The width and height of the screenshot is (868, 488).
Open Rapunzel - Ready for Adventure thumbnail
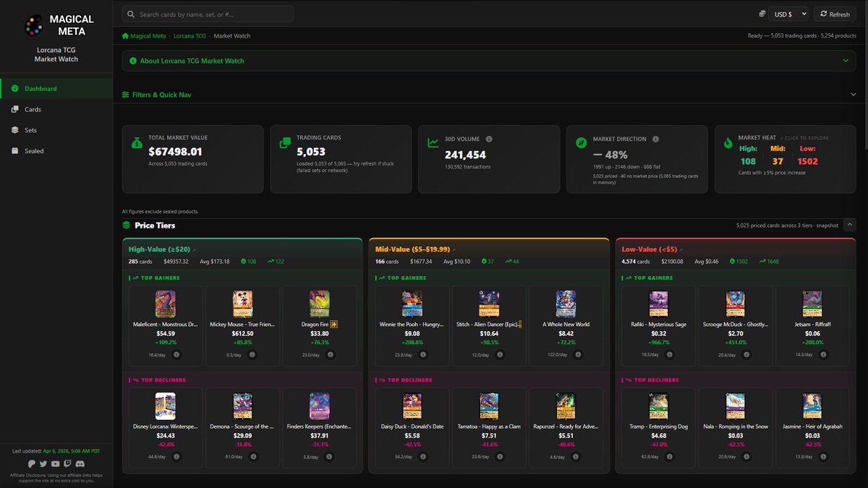click(566, 406)
